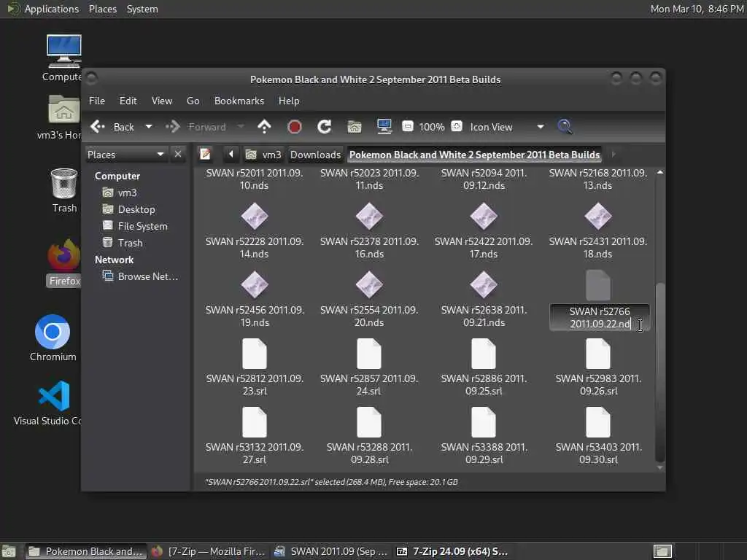Click the Pokemon Black and White 2 path button
The width and height of the screenshot is (747, 560).
point(474,155)
